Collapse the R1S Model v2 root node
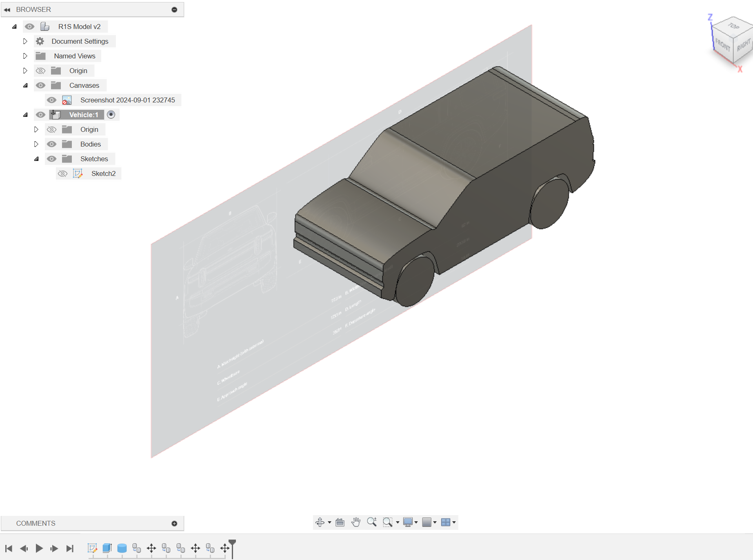753x560 pixels. point(14,27)
